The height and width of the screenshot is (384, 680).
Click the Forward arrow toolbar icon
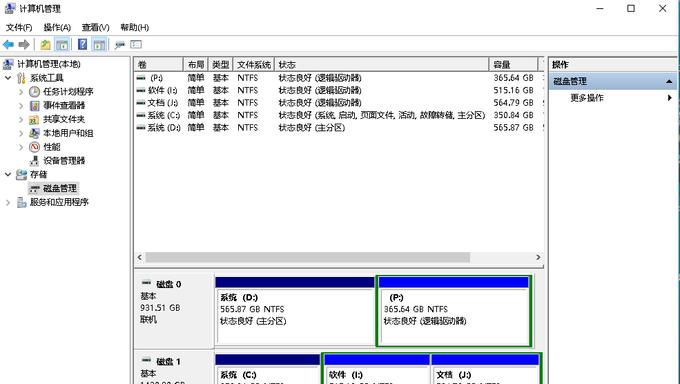(x=24, y=44)
